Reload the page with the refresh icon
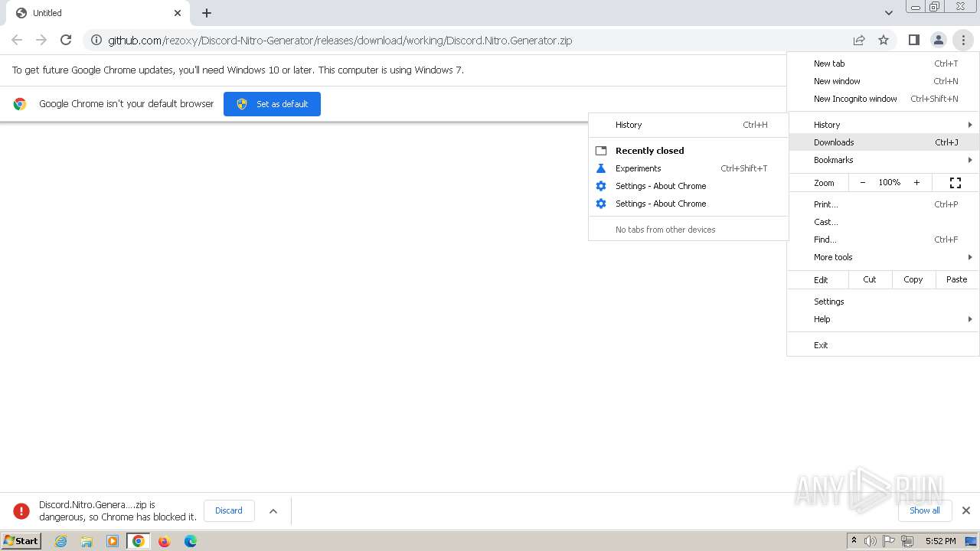Viewport: 980px width, 551px height. [66, 40]
